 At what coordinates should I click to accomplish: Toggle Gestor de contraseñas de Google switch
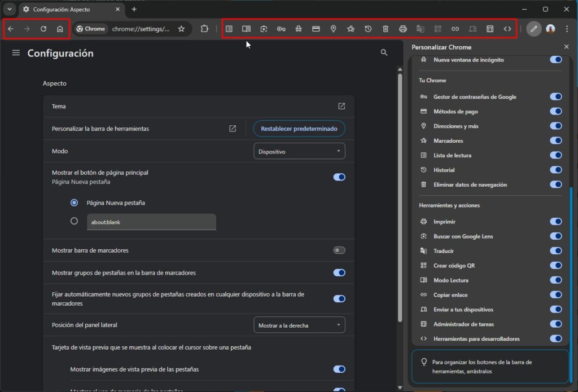click(556, 96)
